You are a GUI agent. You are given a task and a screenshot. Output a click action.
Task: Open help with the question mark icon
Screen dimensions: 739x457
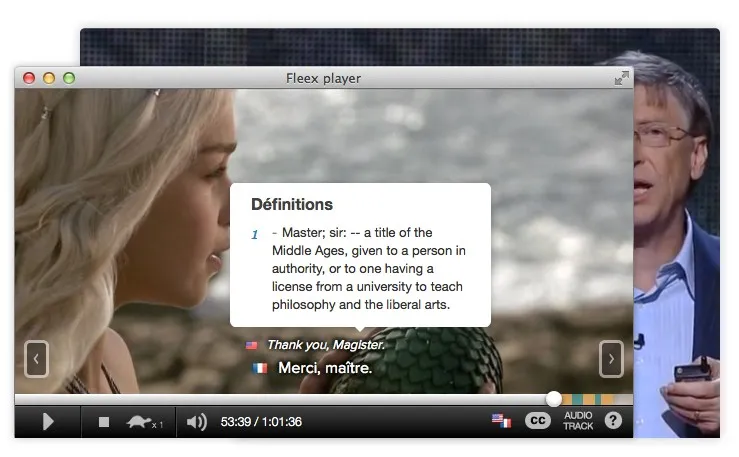point(613,420)
